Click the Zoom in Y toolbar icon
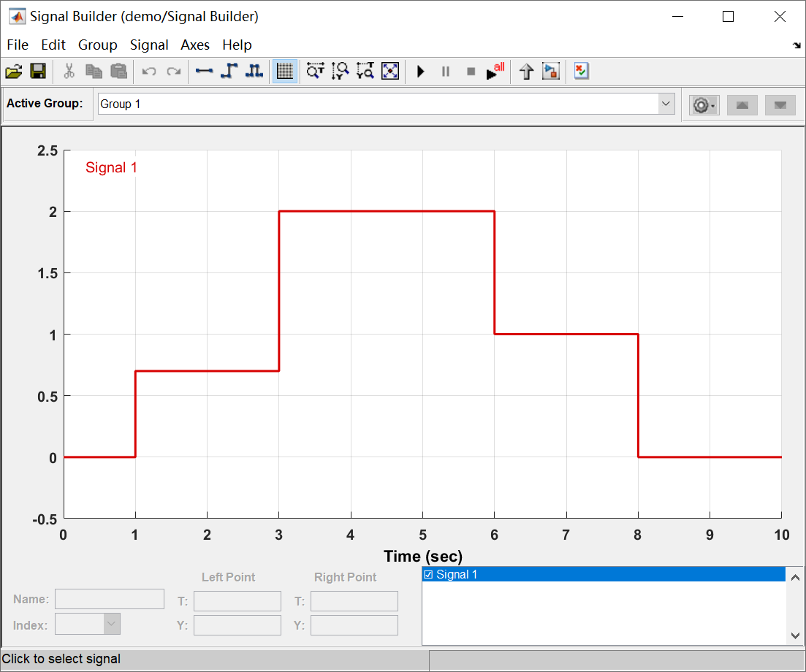The width and height of the screenshot is (806, 672). (x=341, y=71)
